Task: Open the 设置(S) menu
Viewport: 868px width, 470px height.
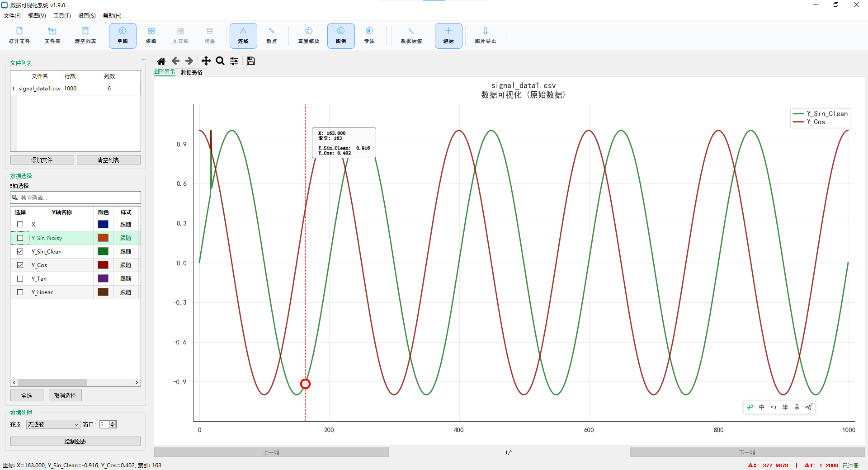Action: click(87, 16)
